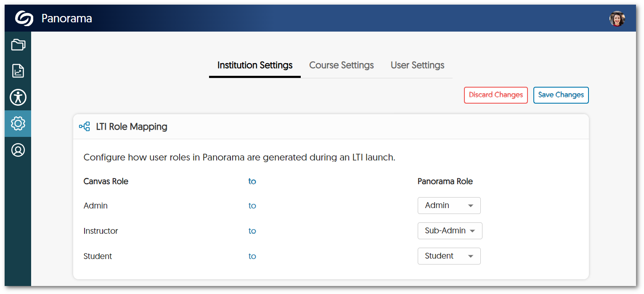Click the 'to' link beside Student

tap(252, 256)
